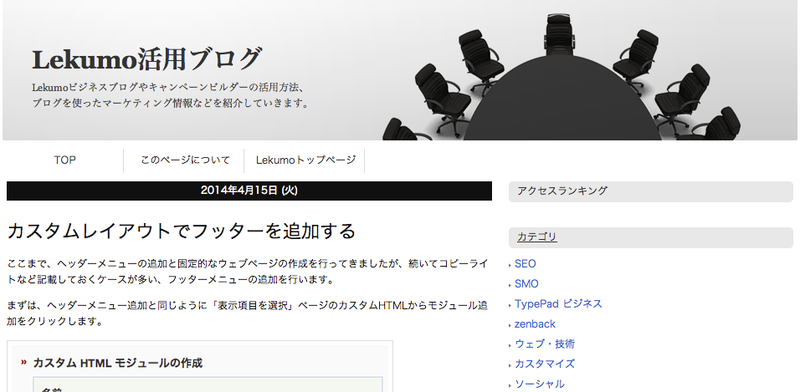Click the paragraph starting ここまで、ヘッダーメニュー
Viewport: 800px width, 392px height.
pyautogui.click(x=248, y=272)
